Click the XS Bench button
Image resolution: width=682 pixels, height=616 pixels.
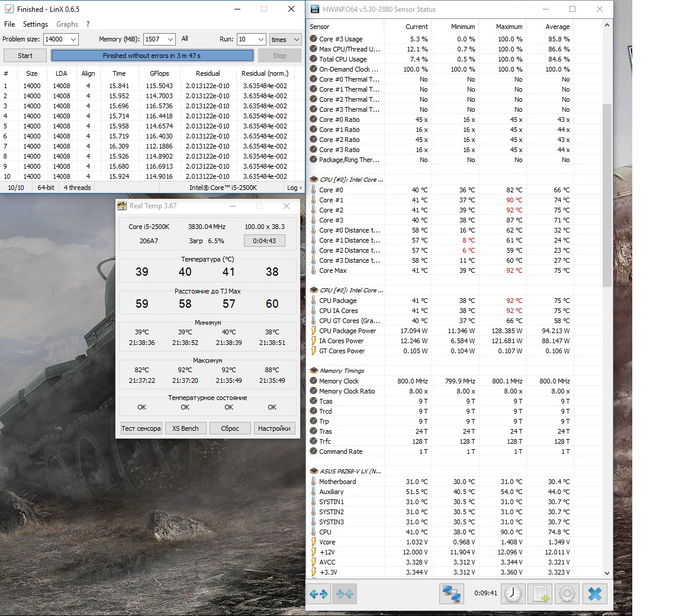[185, 428]
